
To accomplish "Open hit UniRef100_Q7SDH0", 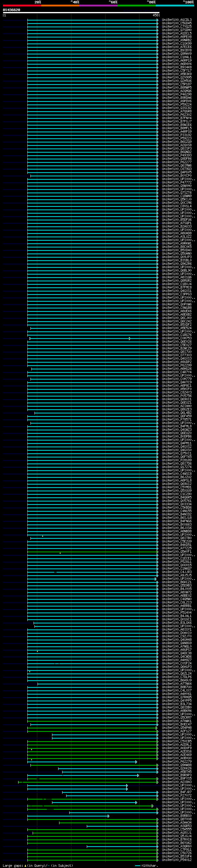I will click(177, 30).
